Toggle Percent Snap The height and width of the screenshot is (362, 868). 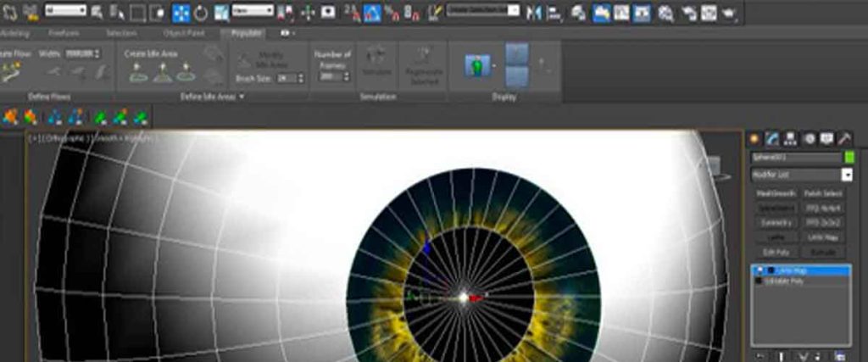point(392,12)
